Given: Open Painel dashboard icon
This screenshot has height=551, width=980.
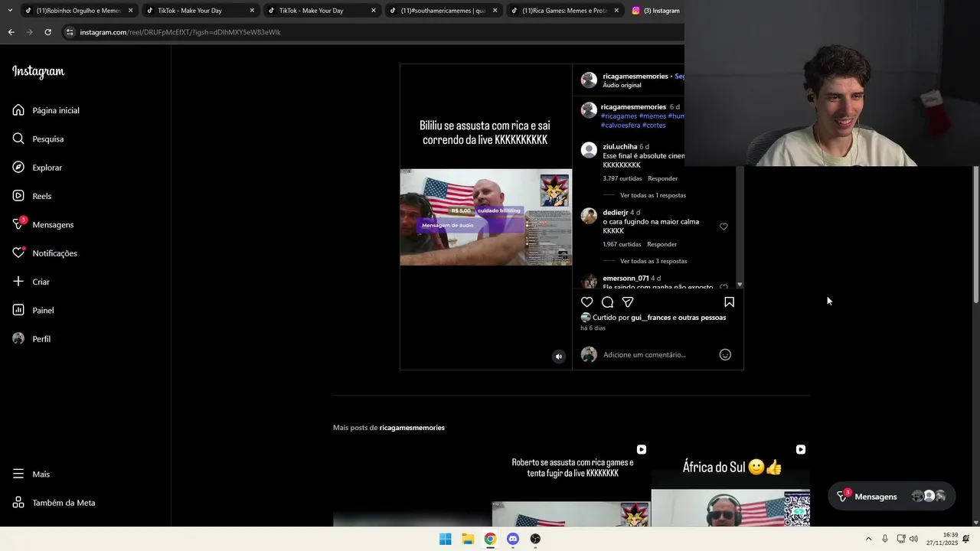Looking at the screenshot, I should click(18, 310).
